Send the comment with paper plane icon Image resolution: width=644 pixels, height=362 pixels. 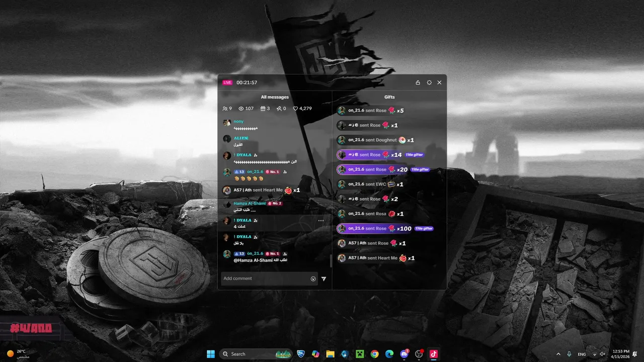324,279
